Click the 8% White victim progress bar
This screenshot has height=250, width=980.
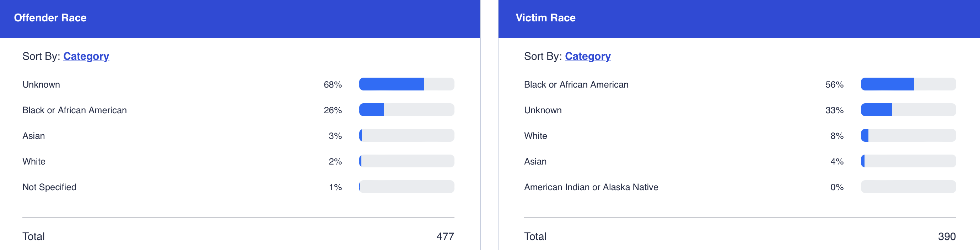[908, 135]
